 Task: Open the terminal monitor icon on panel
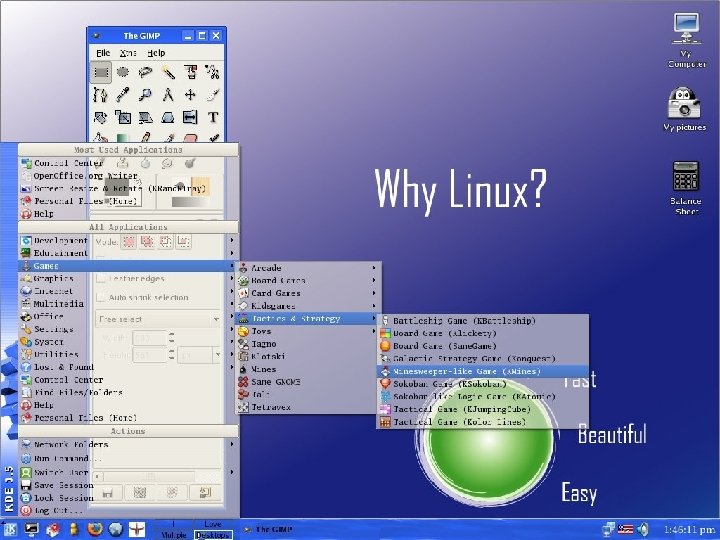tap(32, 529)
